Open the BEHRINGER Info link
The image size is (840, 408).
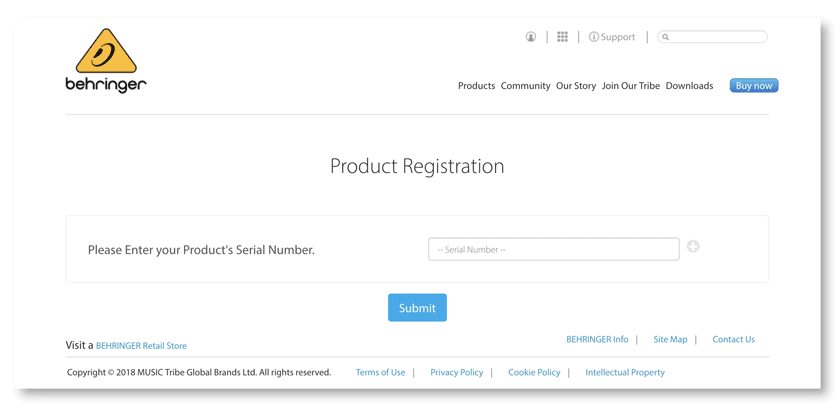pos(597,339)
